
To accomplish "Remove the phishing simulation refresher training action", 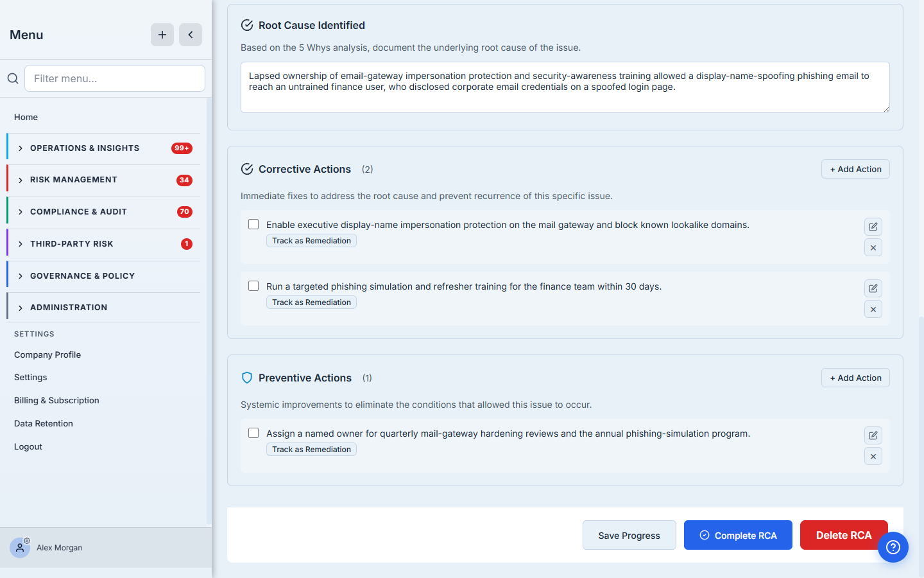I will click(x=873, y=309).
